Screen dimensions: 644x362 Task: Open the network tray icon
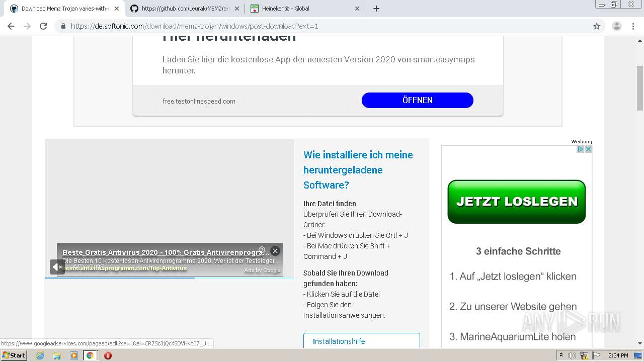click(584, 355)
